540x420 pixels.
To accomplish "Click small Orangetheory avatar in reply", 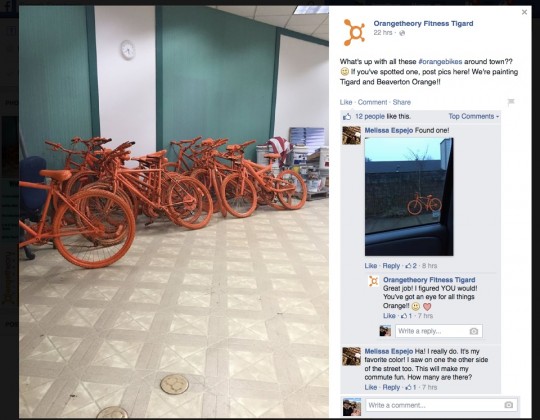I will (x=374, y=281).
